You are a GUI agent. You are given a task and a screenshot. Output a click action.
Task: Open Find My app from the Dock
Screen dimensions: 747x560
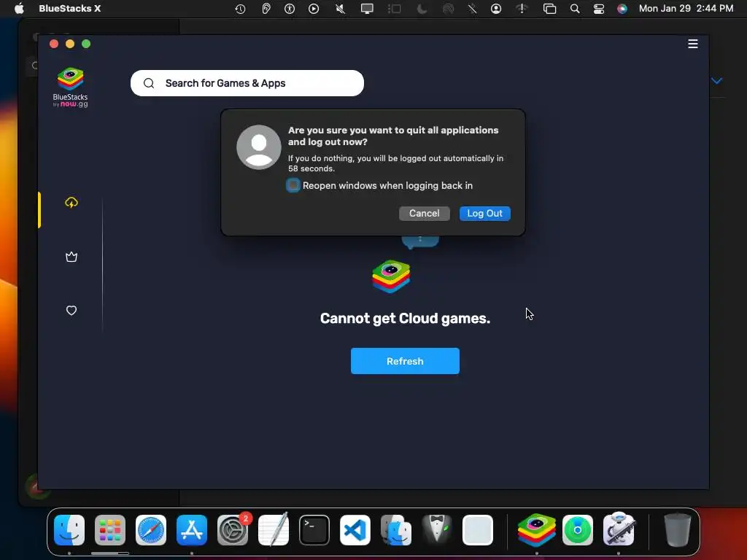tap(578, 530)
